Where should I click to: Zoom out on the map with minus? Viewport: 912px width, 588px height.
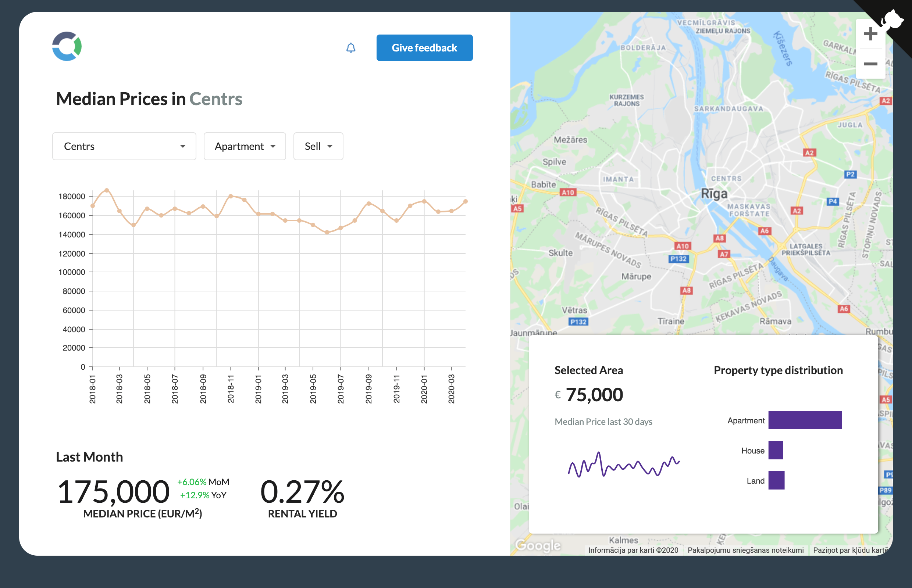[x=870, y=64]
